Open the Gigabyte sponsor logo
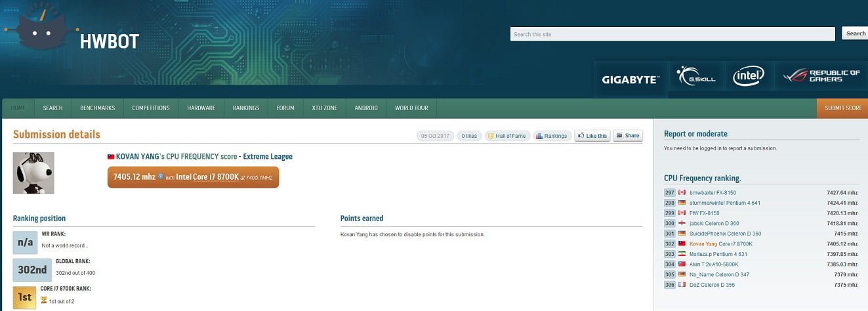Screen dimensions: 868x311 [630, 79]
